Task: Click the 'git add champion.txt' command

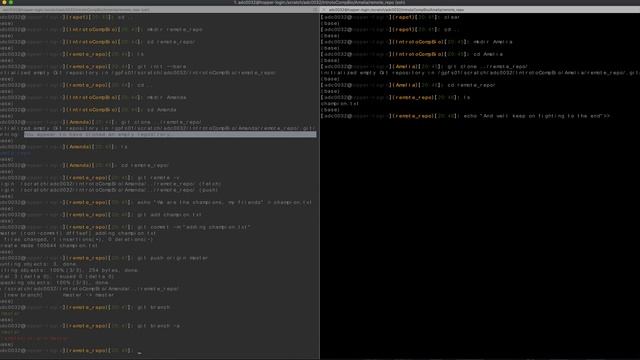Action: pos(169,215)
